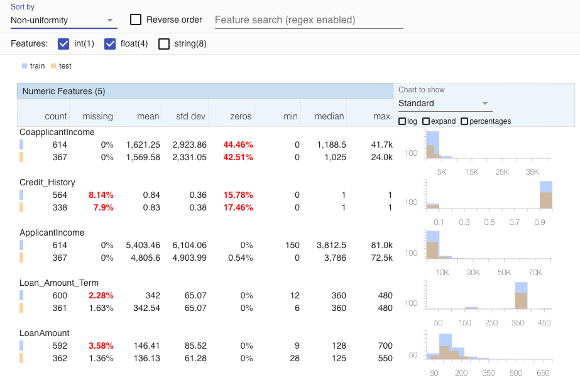
Task: Enable the string(8) features checkbox
Action: [x=164, y=44]
